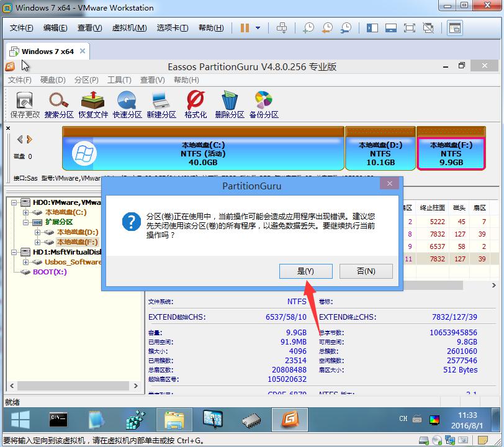Click VMware console view icon
The width and height of the screenshot is (504, 447).
pos(455,28)
